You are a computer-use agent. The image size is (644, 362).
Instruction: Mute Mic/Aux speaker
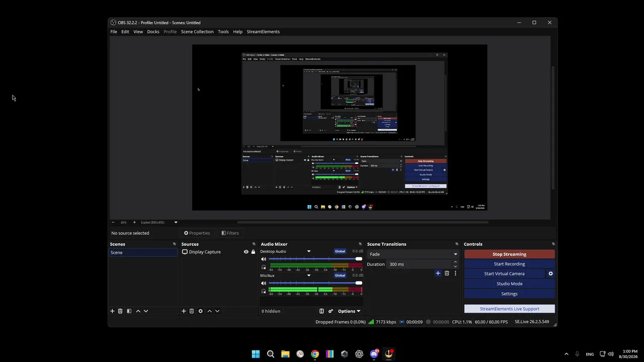pyautogui.click(x=264, y=284)
